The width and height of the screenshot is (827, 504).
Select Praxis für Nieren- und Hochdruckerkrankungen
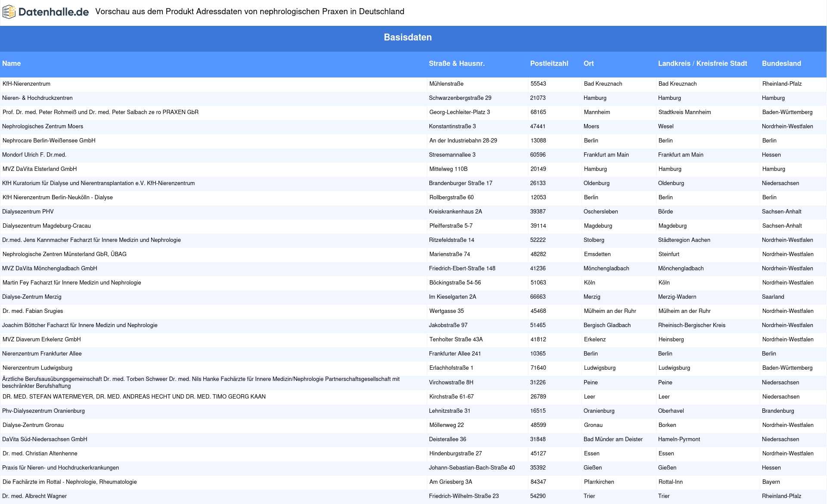point(60,468)
